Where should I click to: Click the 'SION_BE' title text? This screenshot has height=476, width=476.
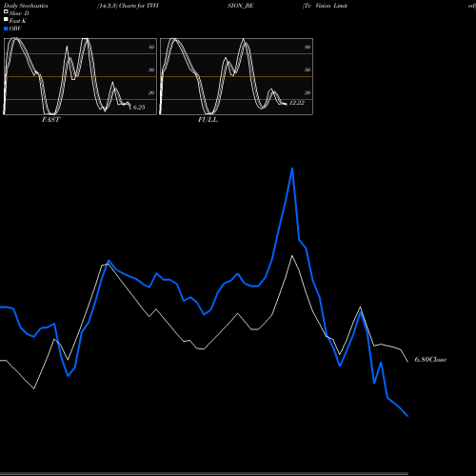click(x=241, y=6)
